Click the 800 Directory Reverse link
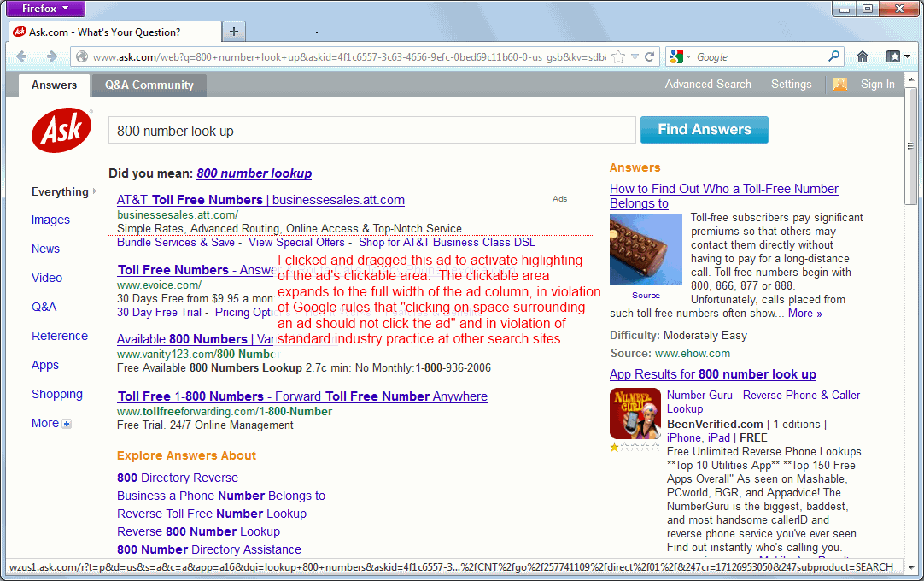 (178, 478)
